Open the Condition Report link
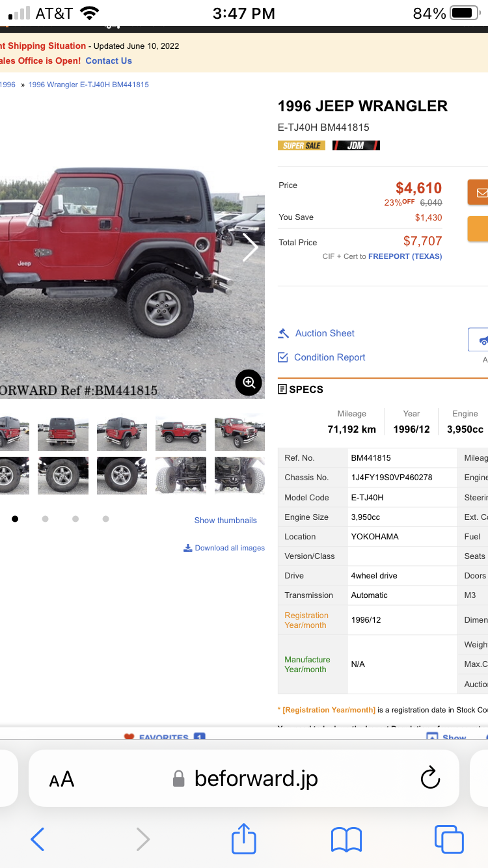This screenshot has height=868, width=488. [329, 357]
